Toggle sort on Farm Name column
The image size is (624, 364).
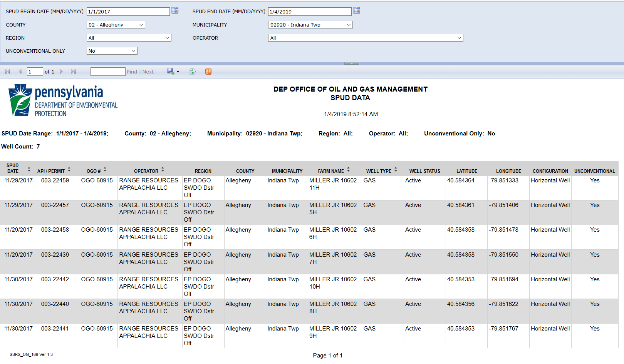pos(348,169)
